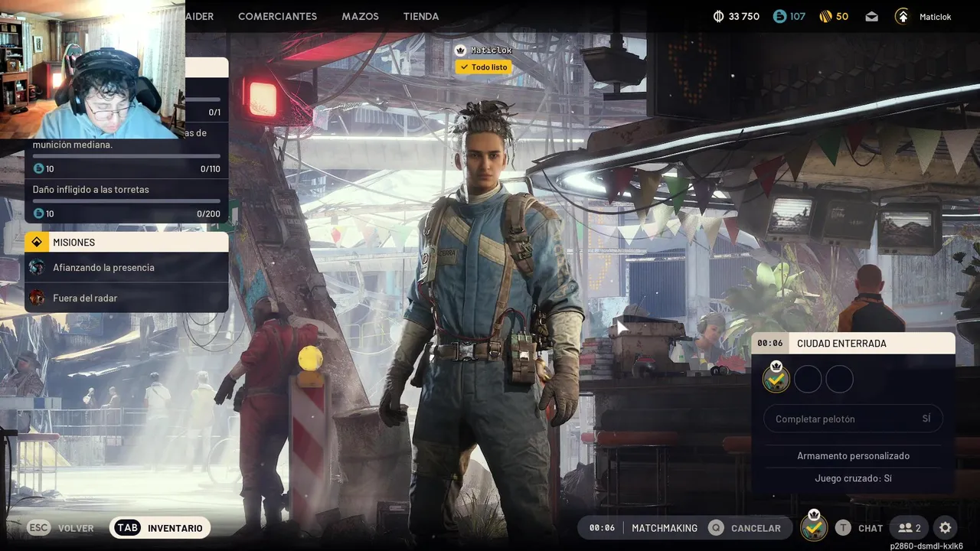Click the token icon under Daño infligido challenge
This screenshot has width=980, height=551.
pyautogui.click(x=39, y=214)
